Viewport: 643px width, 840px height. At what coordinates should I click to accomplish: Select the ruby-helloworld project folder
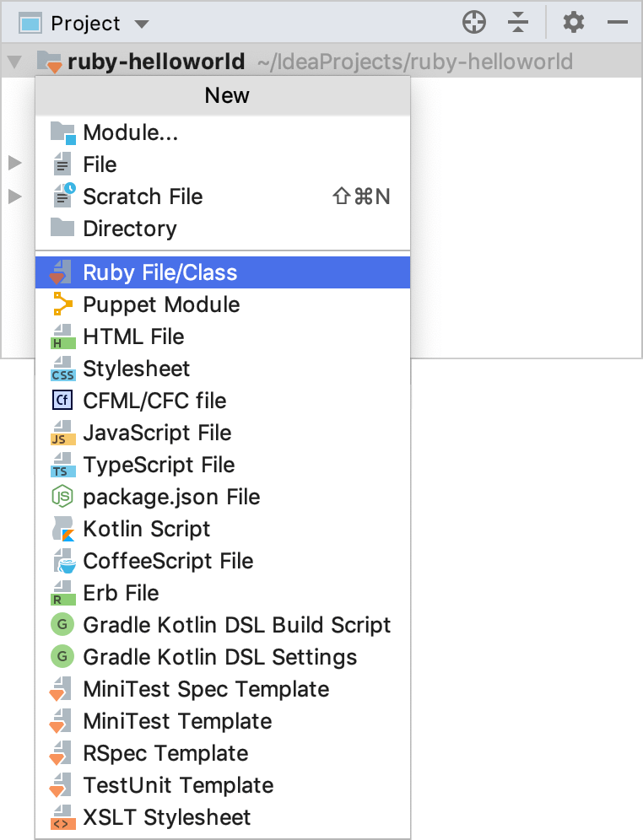(156, 62)
